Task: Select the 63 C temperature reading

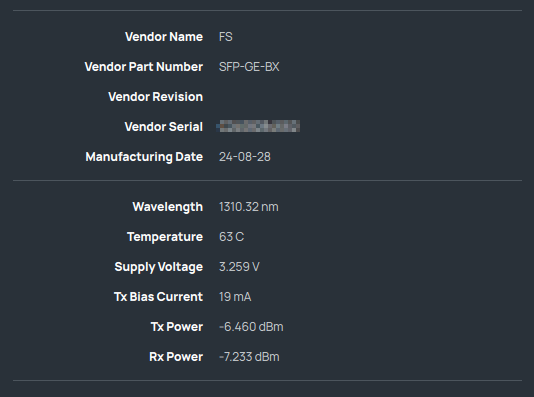Action: coord(232,237)
